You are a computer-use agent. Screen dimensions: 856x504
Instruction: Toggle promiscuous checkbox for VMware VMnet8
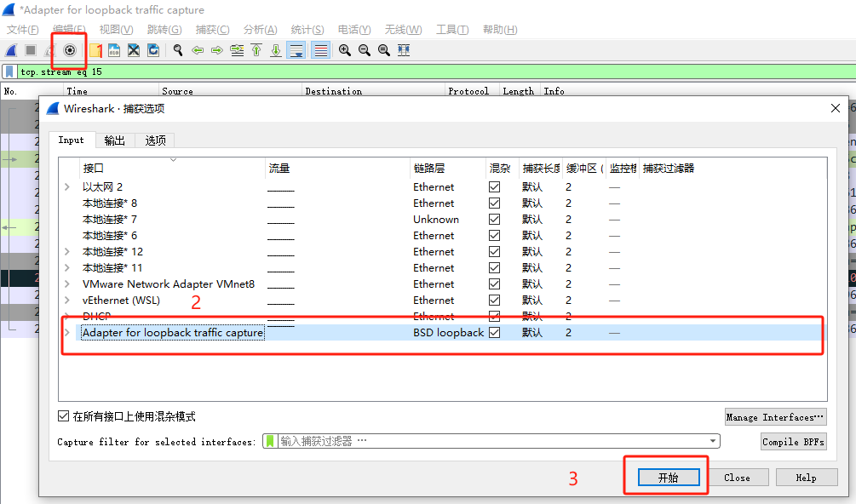(495, 284)
